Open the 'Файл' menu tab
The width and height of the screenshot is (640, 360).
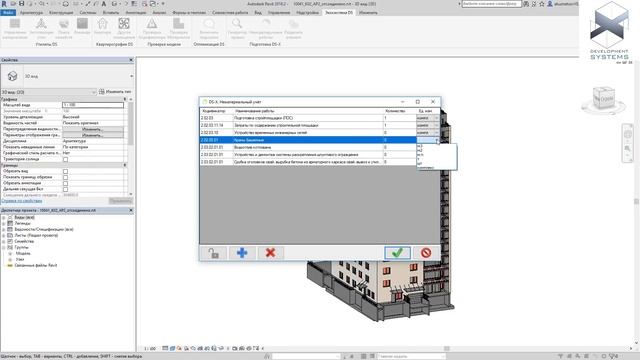(8, 13)
